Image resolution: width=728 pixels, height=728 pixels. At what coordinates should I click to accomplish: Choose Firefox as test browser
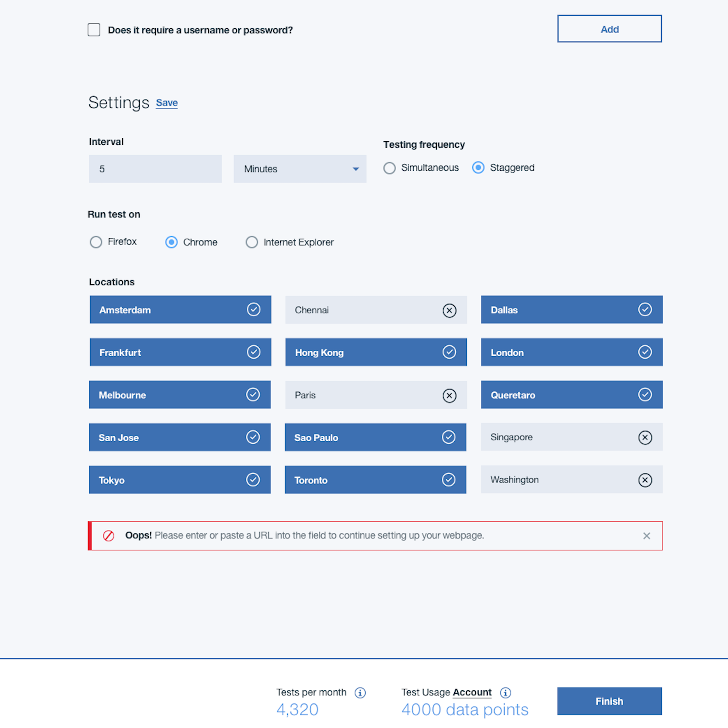[x=96, y=242]
